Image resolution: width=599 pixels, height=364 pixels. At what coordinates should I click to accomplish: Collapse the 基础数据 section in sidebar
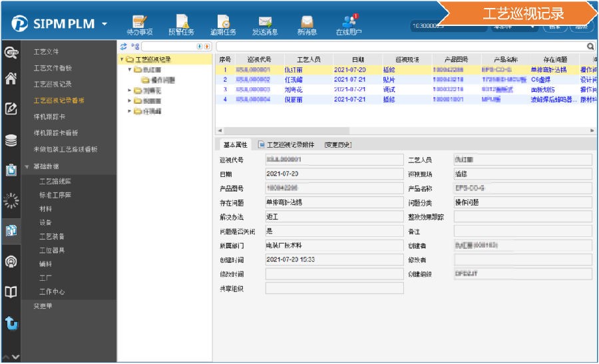(27, 166)
